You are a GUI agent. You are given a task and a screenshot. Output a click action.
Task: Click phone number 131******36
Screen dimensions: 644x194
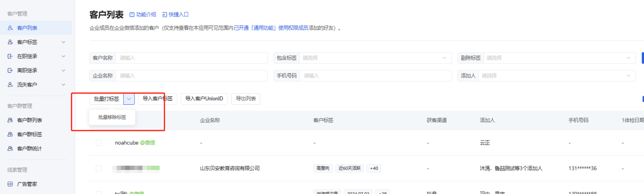[x=582, y=168]
